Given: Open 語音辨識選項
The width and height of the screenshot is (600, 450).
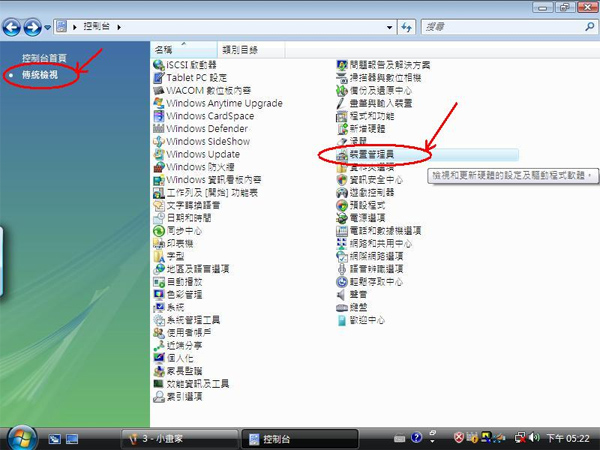Looking at the screenshot, I should (x=370, y=269).
